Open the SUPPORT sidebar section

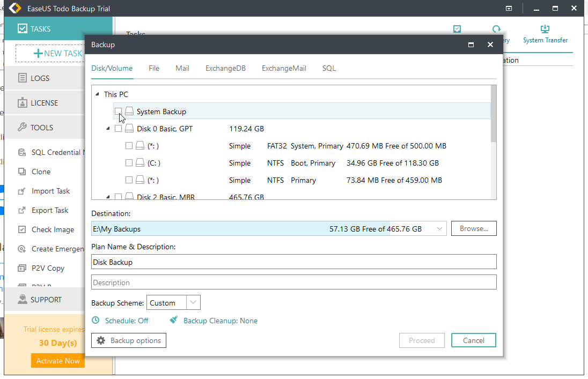pos(45,299)
